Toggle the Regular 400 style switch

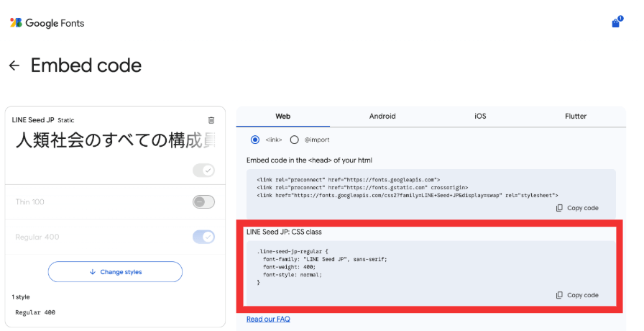coord(203,237)
